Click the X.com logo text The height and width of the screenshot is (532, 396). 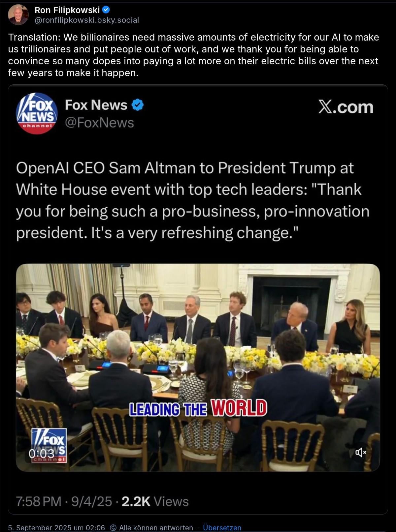[346, 107]
